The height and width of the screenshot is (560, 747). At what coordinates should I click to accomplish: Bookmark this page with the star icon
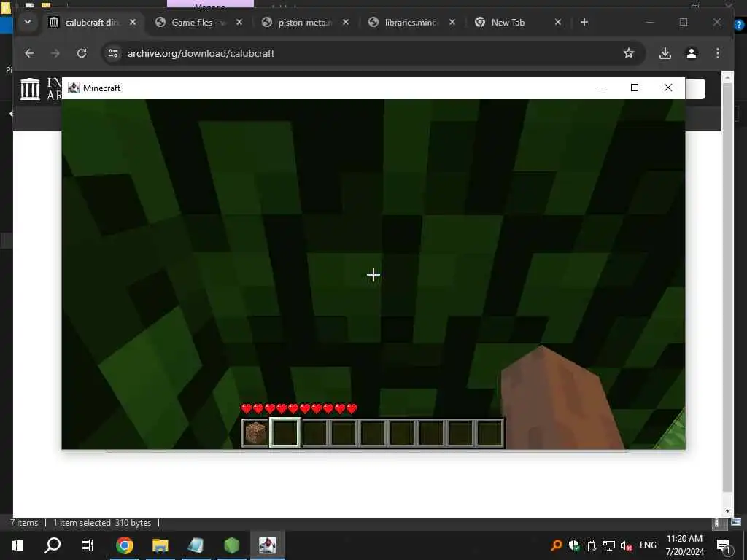[x=629, y=53]
